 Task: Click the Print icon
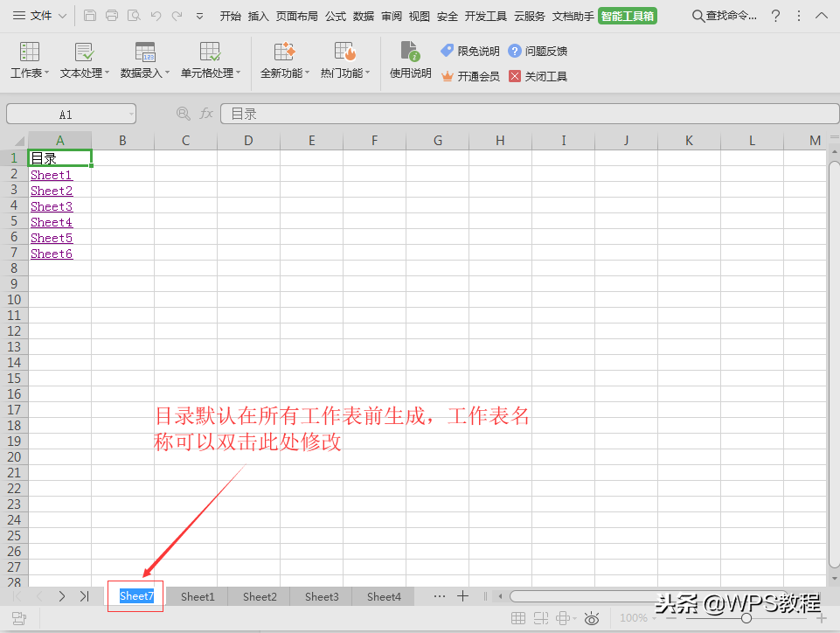111,16
